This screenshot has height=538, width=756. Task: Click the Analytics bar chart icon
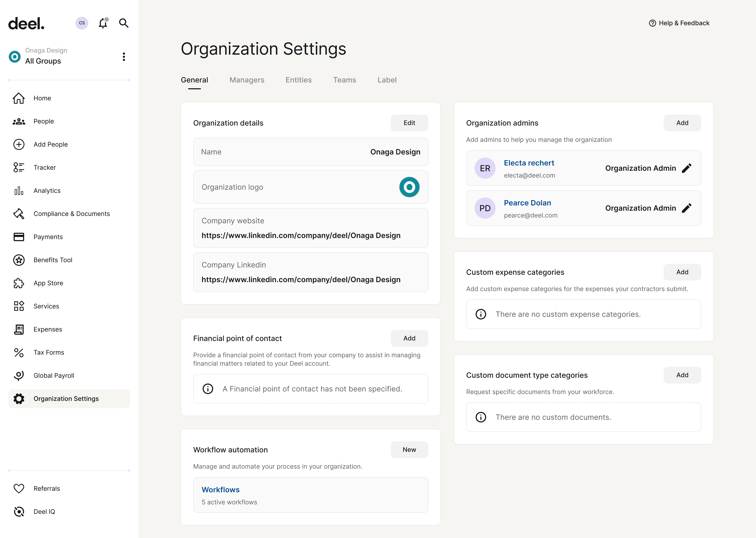pos(19,191)
